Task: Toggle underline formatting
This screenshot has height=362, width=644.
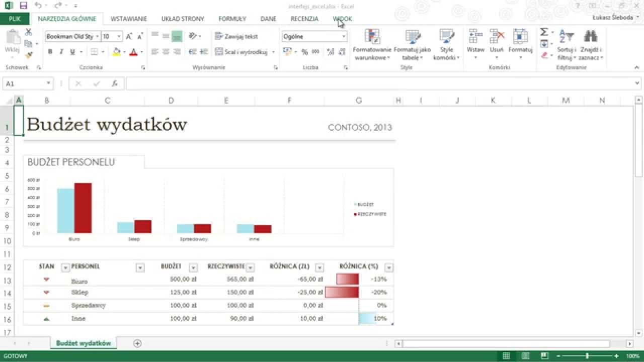Action: pos(72,52)
